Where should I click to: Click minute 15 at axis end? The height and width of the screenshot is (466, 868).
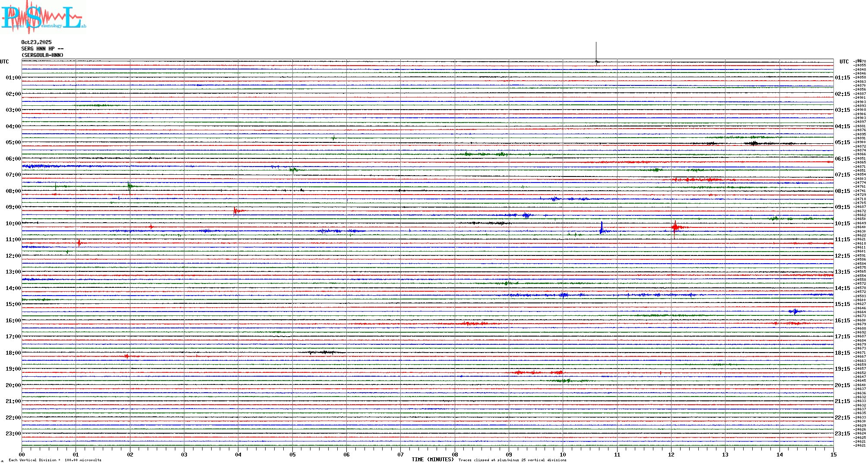pos(833,454)
